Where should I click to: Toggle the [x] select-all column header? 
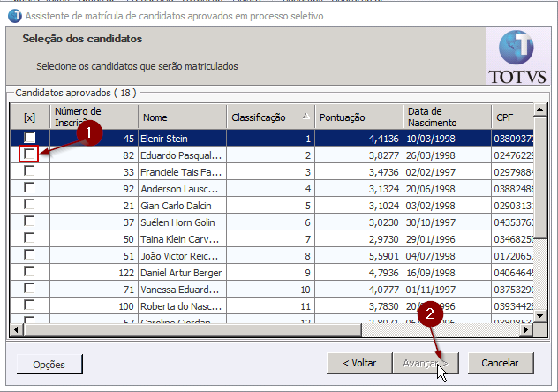point(29,117)
